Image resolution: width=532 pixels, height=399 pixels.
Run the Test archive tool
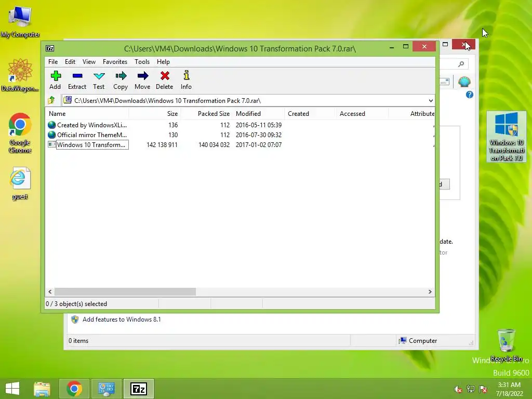(99, 80)
